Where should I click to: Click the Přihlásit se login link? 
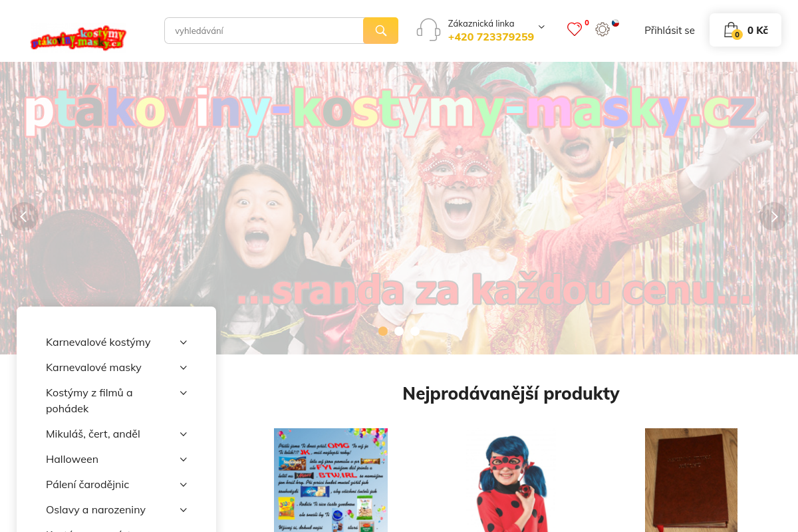point(670,31)
